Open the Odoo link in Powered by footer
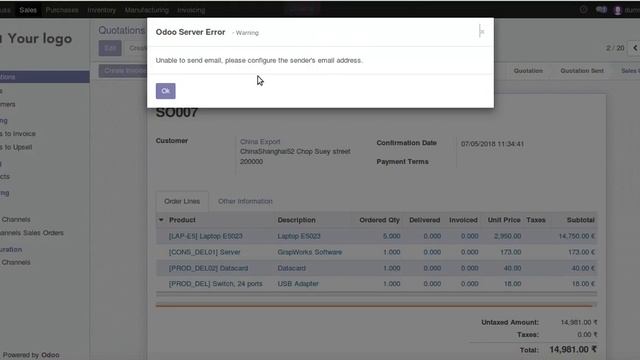Image resolution: width=640 pixels, height=360 pixels. [x=50, y=355]
